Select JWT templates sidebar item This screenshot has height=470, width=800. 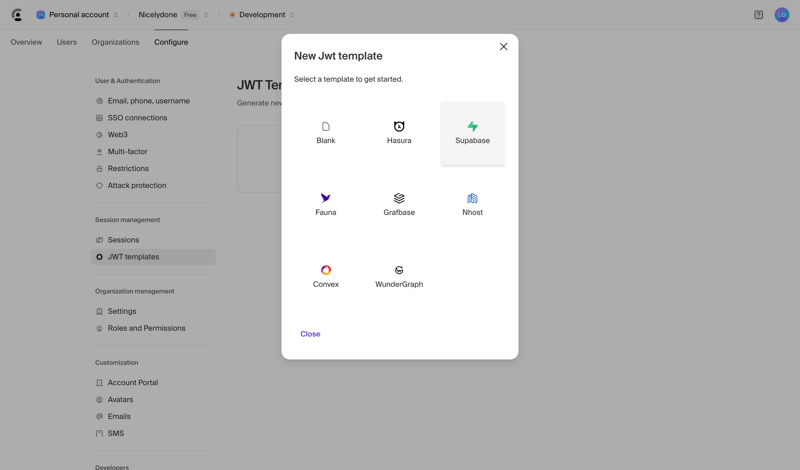[154, 257]
